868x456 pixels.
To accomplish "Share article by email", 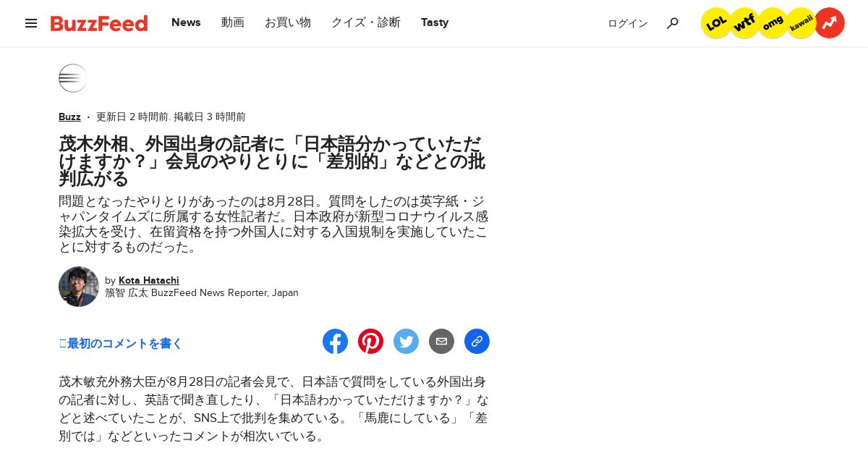I will click(441, 342).
